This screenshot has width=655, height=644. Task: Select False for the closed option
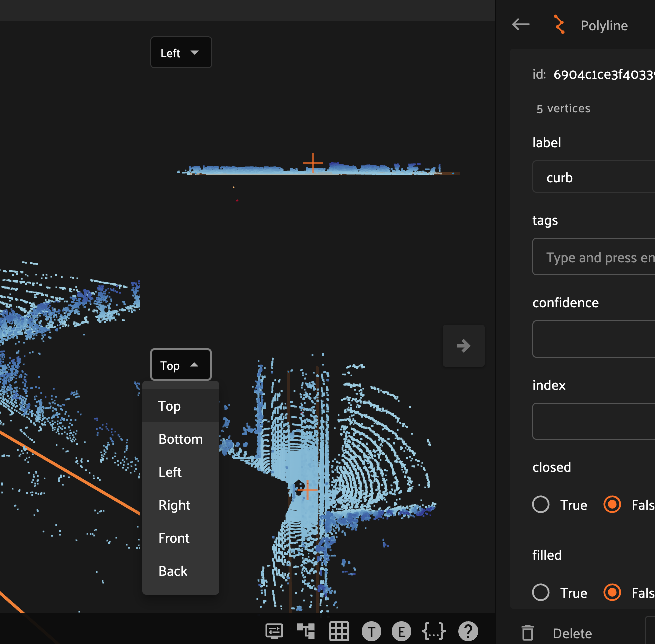click(x=612, y=505)
